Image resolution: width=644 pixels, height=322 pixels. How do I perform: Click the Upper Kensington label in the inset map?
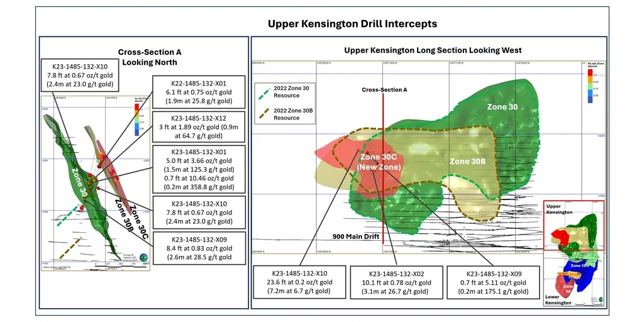[558, 209]
